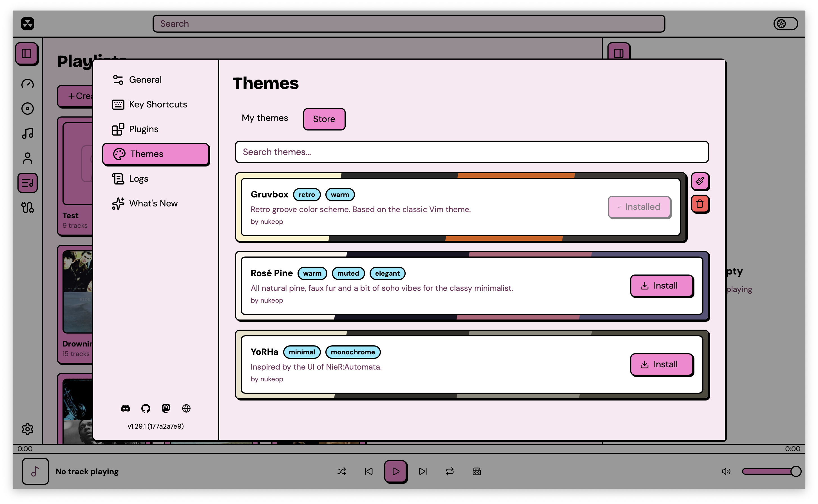Open favorite albums via the disc icon

click(27, 108)
